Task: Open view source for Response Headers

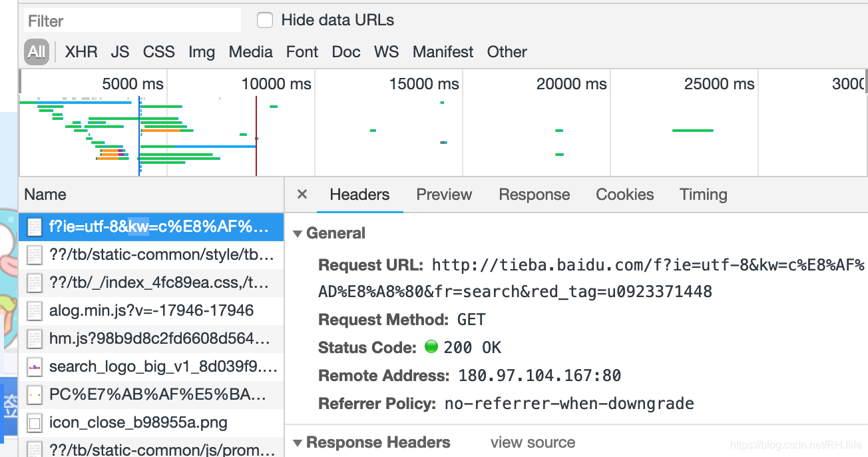Action: point(533,442)
